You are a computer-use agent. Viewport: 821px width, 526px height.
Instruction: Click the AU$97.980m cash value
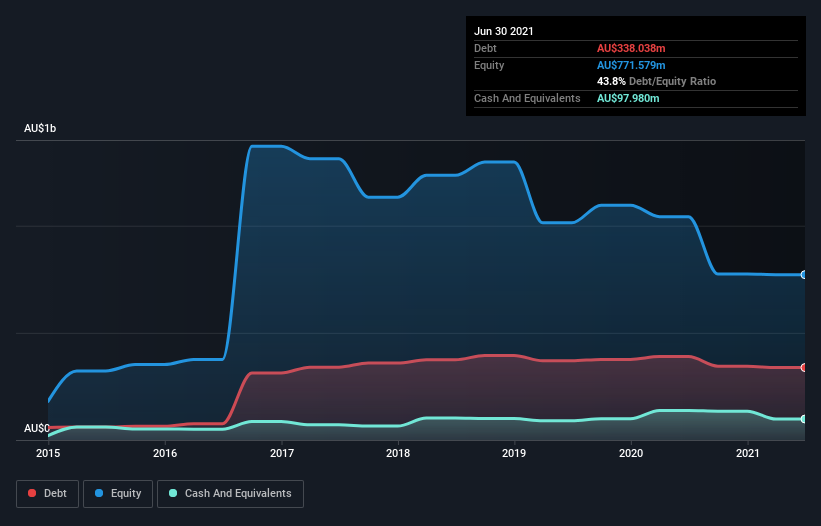628,98
